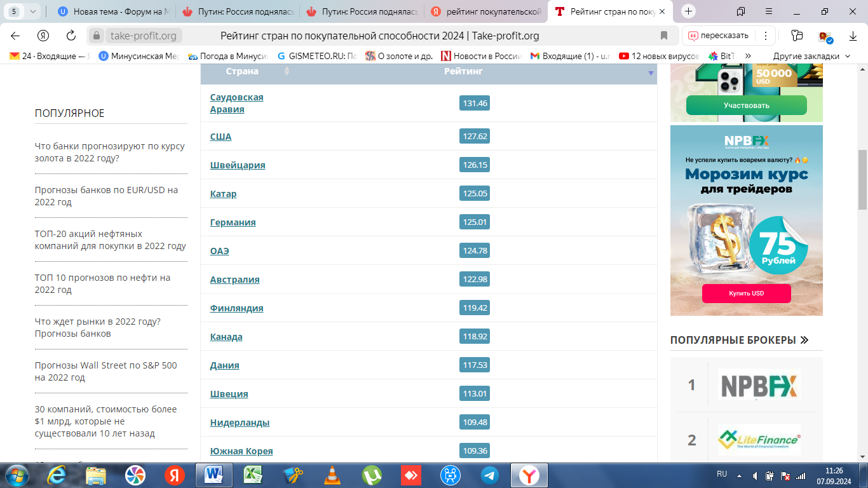This screenshot has width=868, height=488.
Task: Sort the table by Рейтинг column arrow
Action: tap(651, 73)
